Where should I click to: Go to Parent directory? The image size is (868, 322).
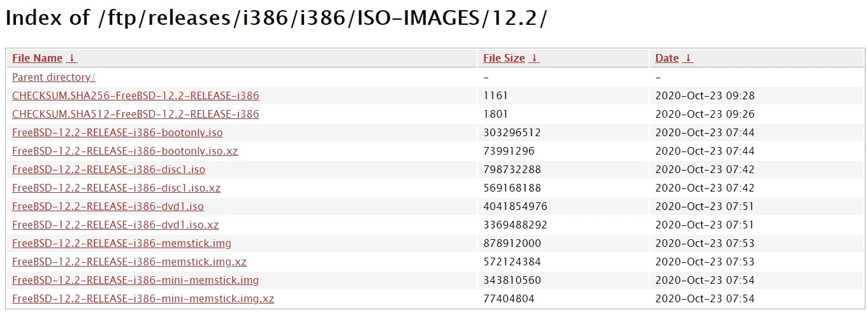tap(54, 77)
